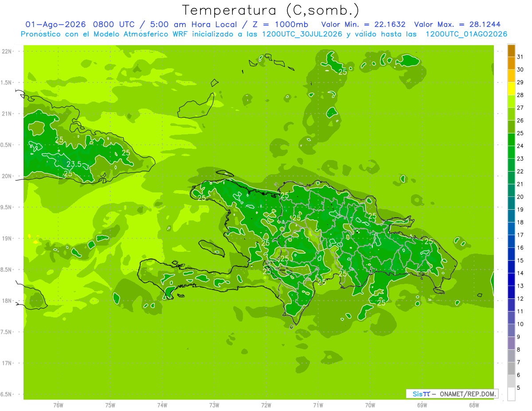Click the '18N' latitude axis label
The image size is (532, 411).
click(x=6, y=301)
